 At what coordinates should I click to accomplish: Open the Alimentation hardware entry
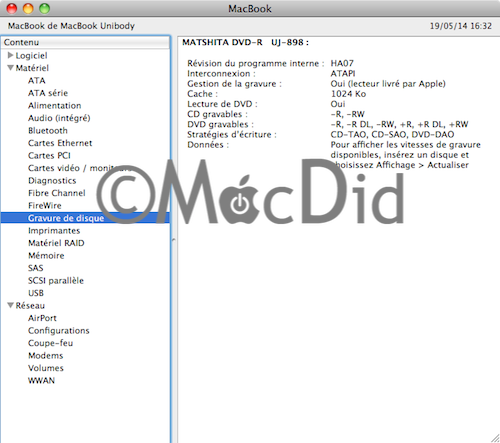tap(55, 106)
